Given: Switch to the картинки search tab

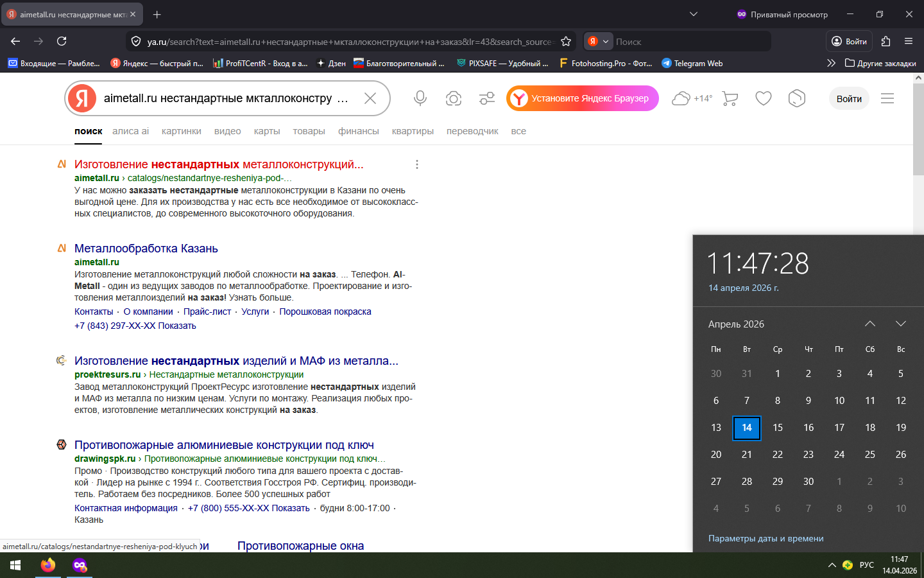Looking at the screenshot, I should point(181,131).
